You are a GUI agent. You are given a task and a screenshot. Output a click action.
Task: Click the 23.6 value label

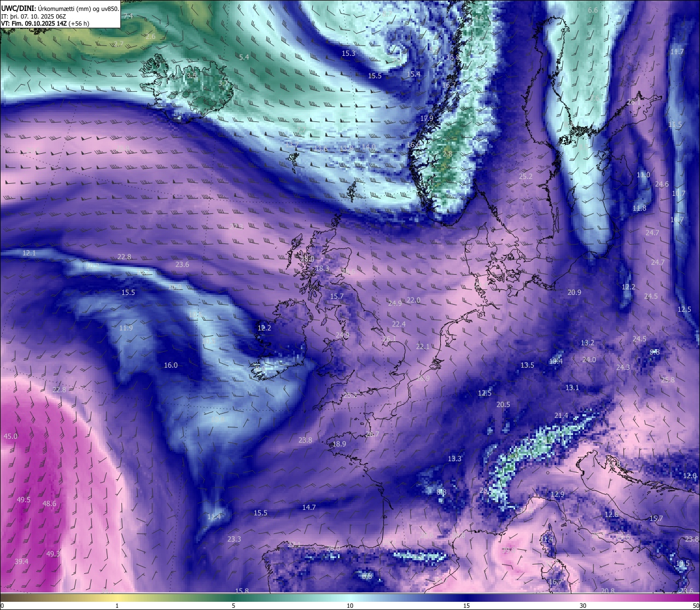coord(182,264)
